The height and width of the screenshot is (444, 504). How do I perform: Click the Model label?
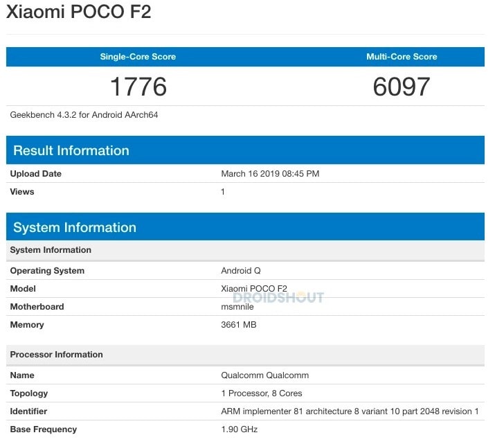[23, 289]
